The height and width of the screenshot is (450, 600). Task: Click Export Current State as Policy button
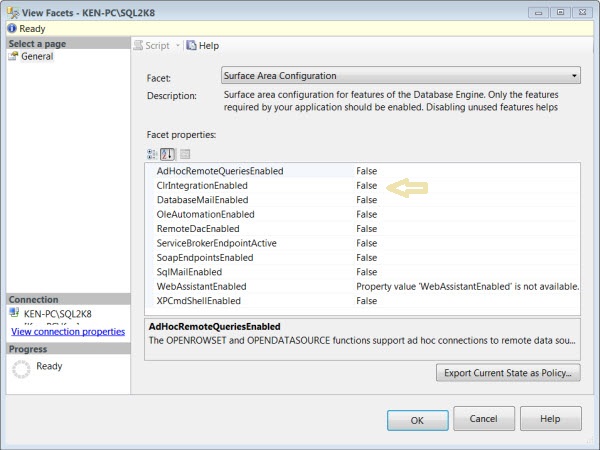508,373
